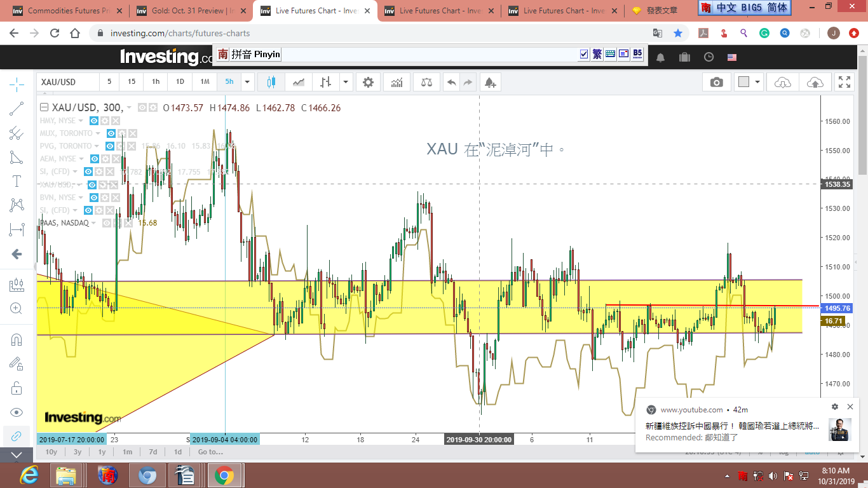Toggle visibility of PVG, TORONTO series
This screenshot has width=868, height=488.
[x=109, y=146]
